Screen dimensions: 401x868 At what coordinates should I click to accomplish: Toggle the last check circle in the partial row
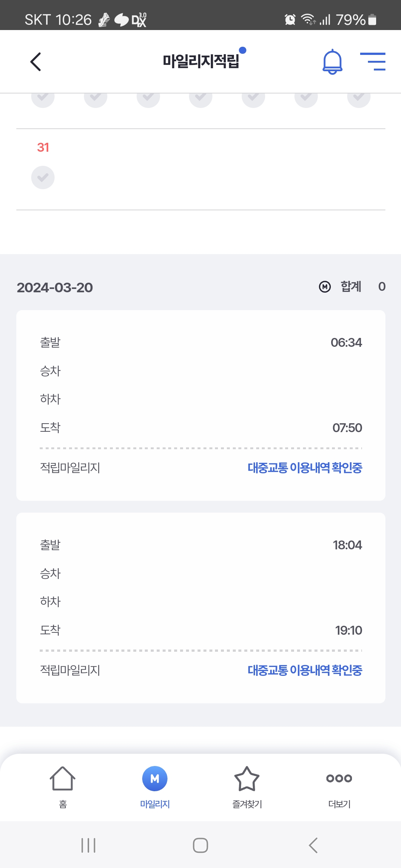(x=359, y=98)
